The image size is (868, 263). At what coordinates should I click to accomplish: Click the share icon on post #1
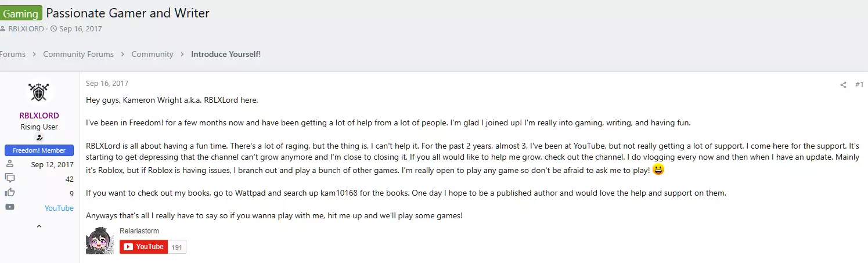(843, 85)
